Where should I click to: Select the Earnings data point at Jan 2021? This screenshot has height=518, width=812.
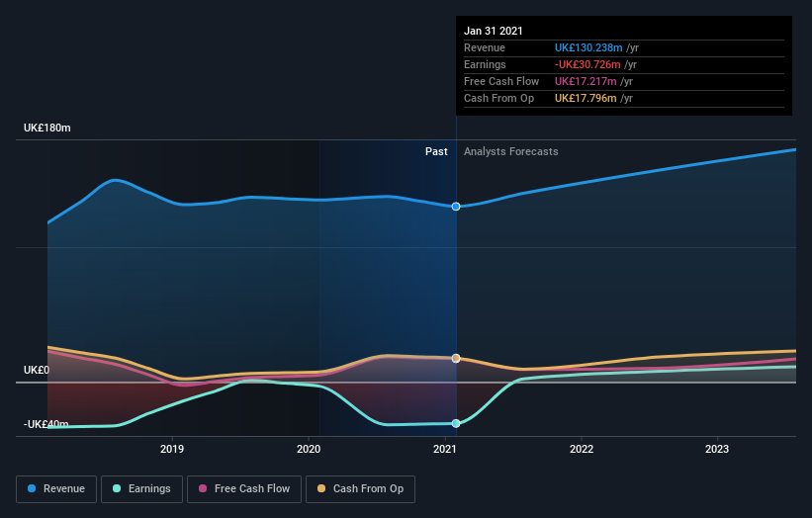click(456, 423)
